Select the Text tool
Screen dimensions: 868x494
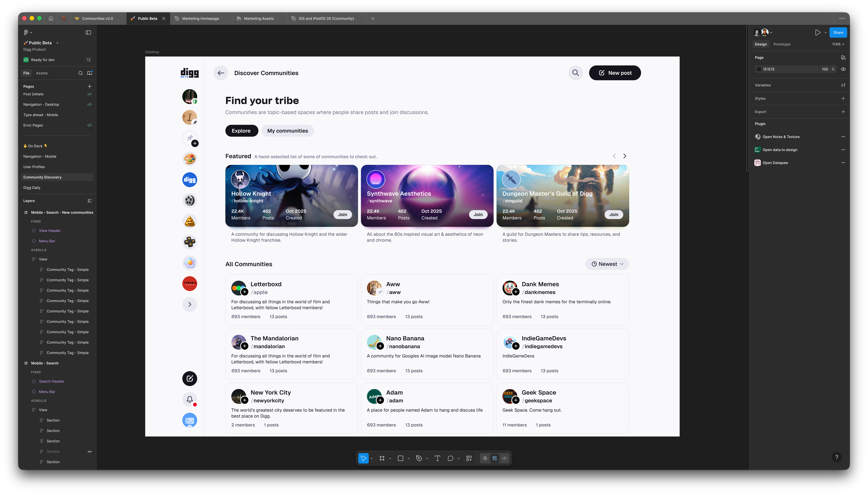[x=437, y=458]
